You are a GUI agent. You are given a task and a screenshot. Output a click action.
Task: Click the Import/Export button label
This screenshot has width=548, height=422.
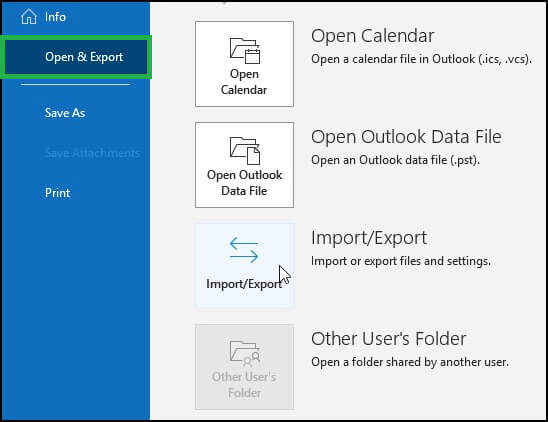[x=244, y=284]
